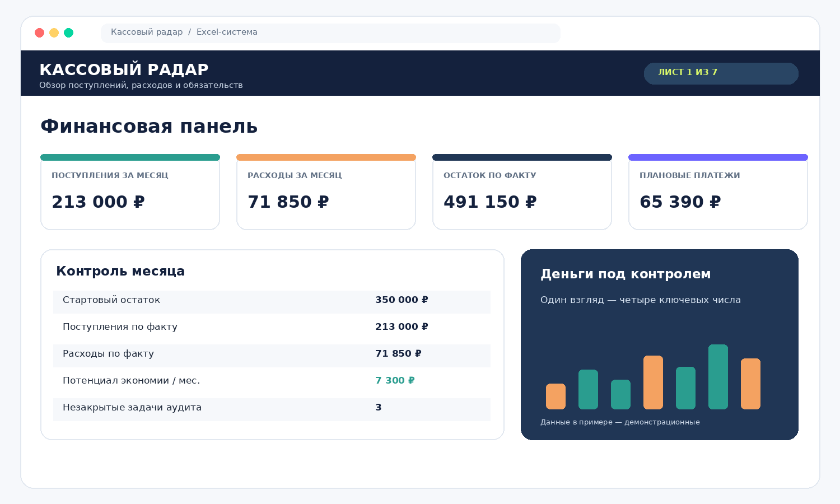
Task: Select the "ПОСТУПЛЕНИЯ ЗА МЕСЯЦ" card label
Action: pos(110,175)
